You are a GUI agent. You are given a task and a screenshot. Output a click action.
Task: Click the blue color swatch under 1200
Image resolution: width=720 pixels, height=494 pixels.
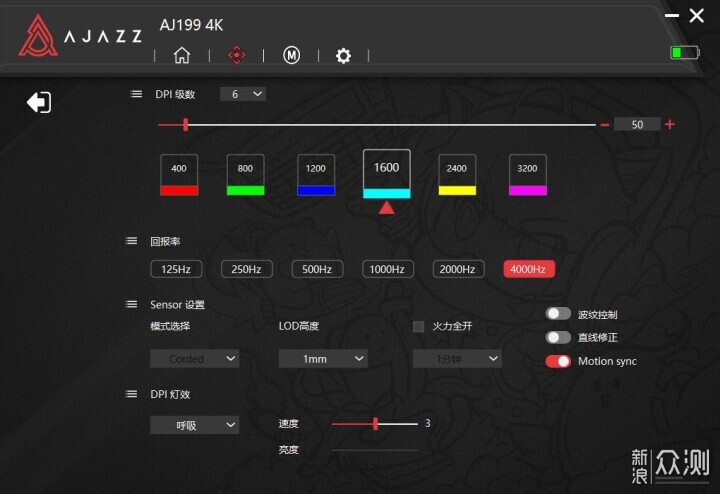click(316, 191)
